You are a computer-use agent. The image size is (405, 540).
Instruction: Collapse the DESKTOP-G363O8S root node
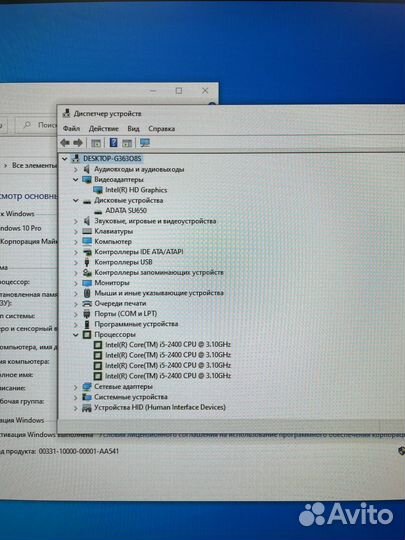click(x=64, y=159)
